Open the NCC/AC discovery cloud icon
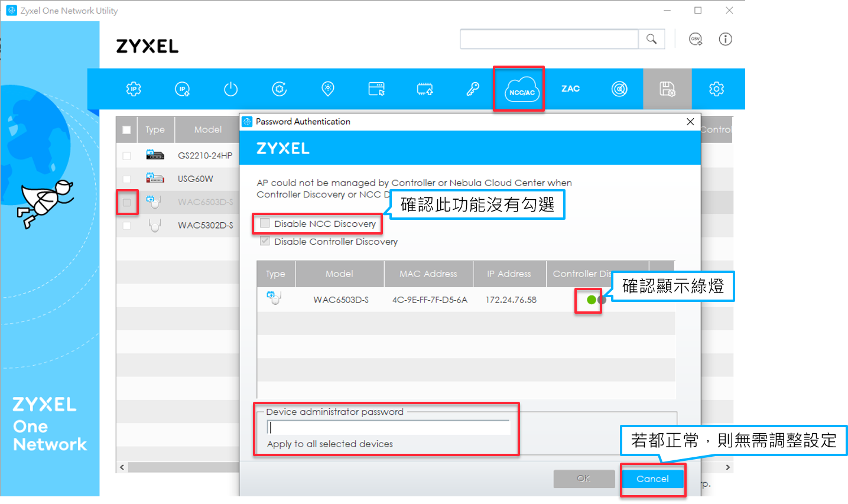 522,90
